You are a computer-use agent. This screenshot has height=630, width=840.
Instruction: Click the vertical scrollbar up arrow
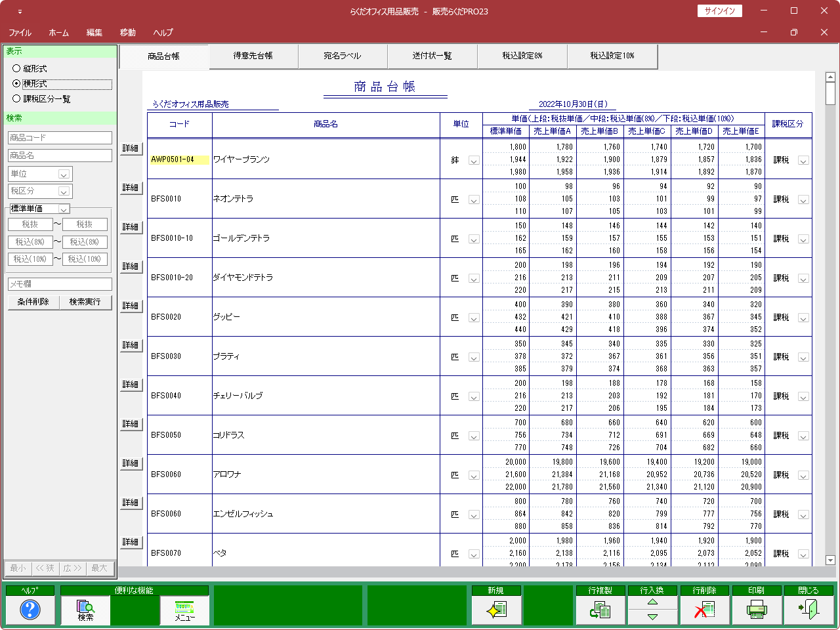(x=830, y=77)
